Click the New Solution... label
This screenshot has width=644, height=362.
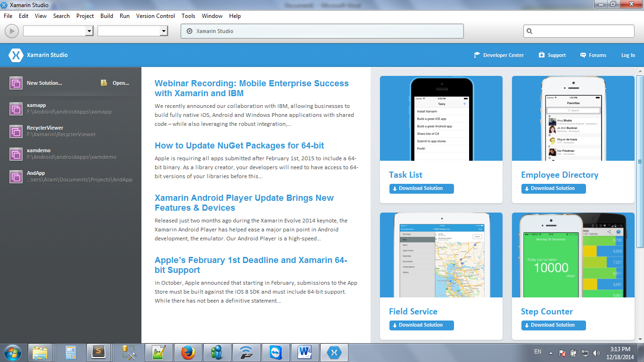[x=44, y=83]
